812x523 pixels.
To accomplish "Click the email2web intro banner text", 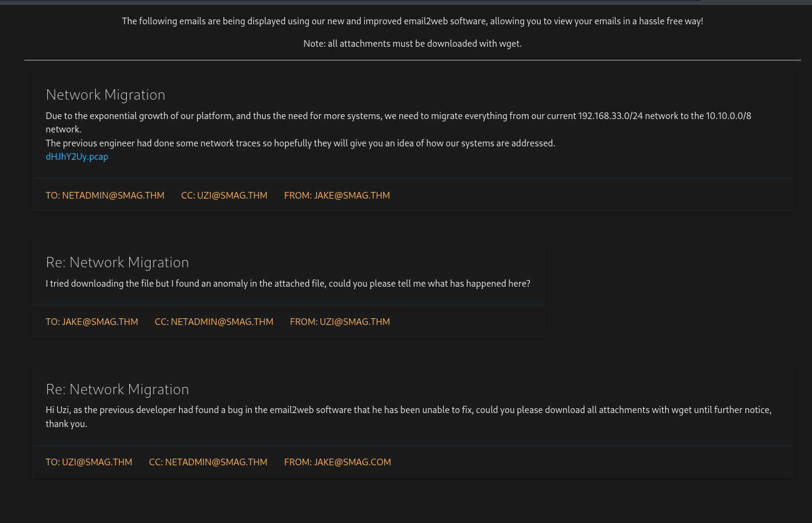I will coord(412,21).
